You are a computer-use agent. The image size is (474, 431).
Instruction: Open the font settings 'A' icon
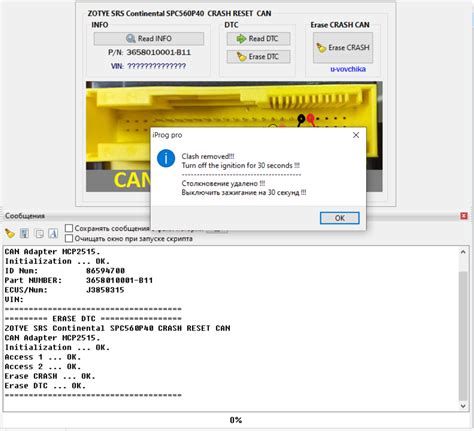(53, 233)
